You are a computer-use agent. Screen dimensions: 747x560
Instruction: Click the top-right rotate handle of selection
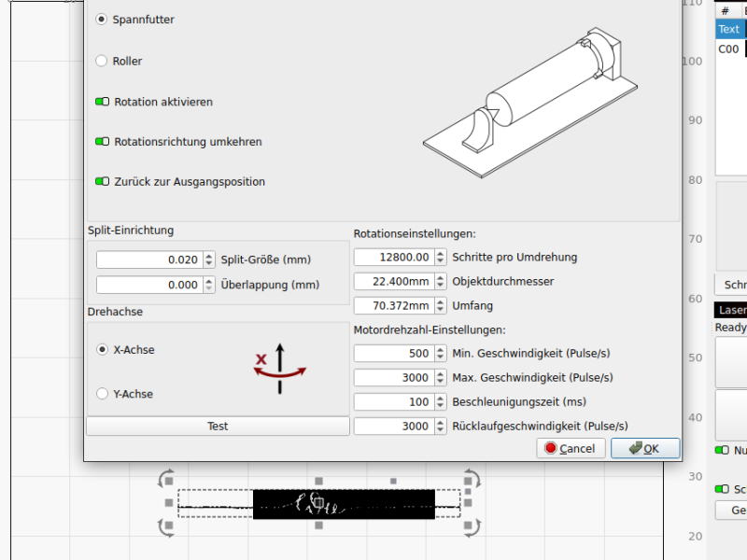point(472,479)
